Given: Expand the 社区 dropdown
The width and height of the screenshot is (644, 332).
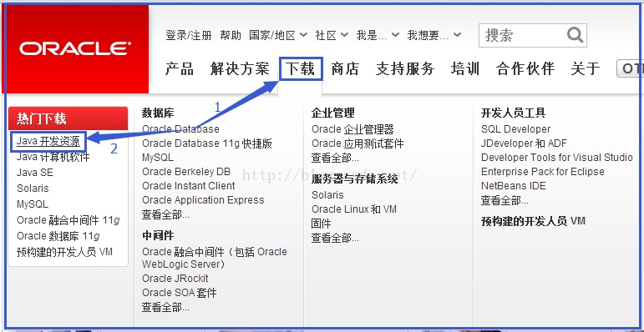Looking at the screenshot, I should [x=332, y=35].
